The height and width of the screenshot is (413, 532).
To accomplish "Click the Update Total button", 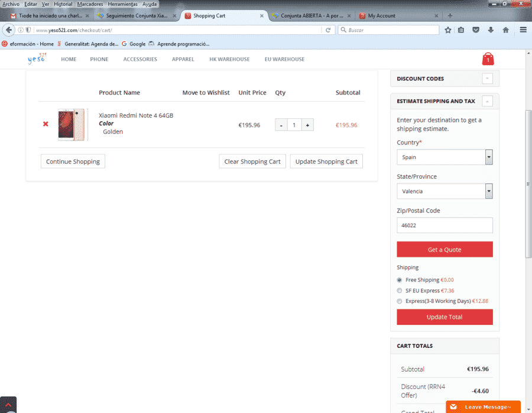I will pos(445,317).
